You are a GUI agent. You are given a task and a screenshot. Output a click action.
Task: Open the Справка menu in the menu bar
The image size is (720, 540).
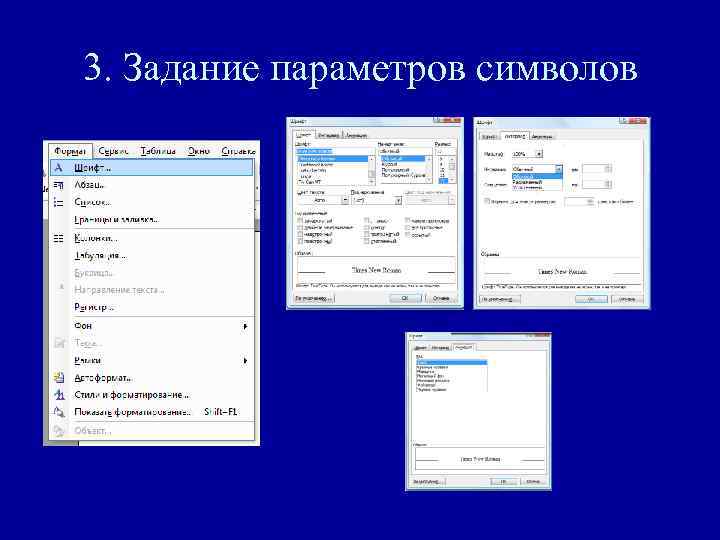tap(238, 151)
